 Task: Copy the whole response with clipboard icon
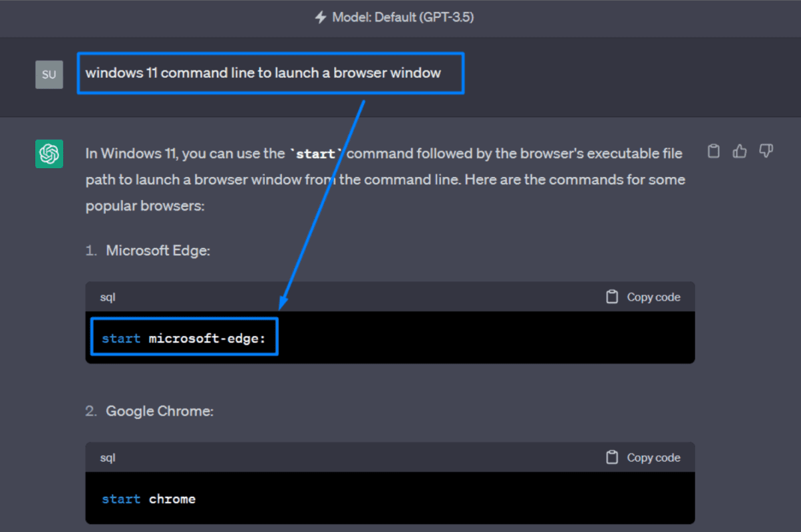click(713, 152)
